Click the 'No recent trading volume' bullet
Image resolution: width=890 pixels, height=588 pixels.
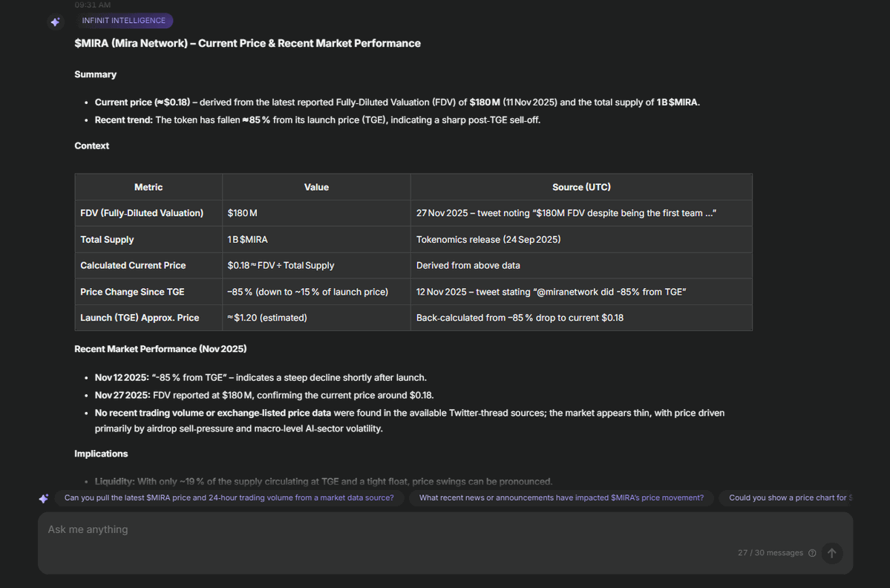click(409, 420)
